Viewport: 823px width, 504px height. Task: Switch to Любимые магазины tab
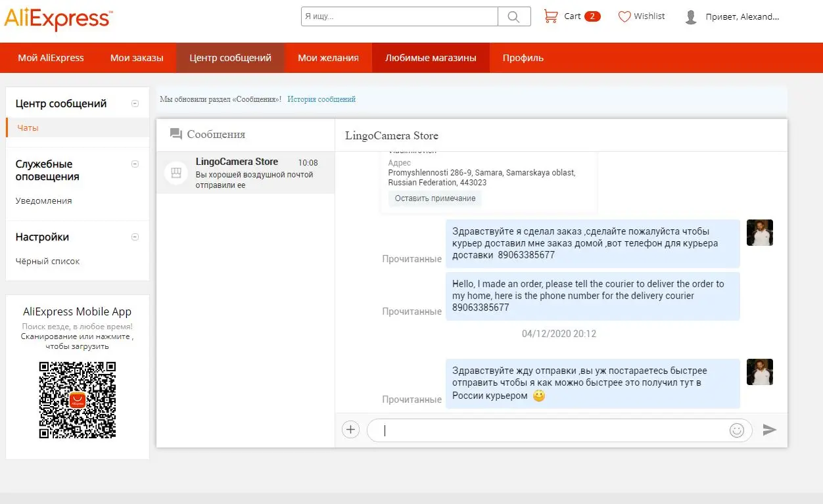coord(431,58)
